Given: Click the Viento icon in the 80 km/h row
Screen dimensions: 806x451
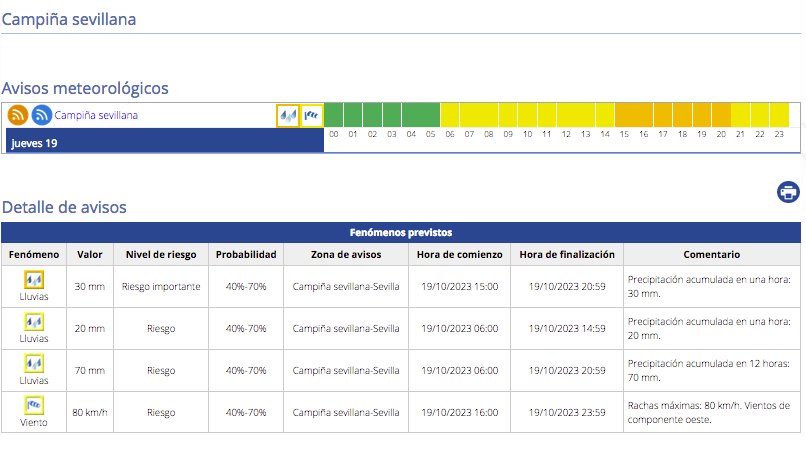Looking at the screenshot, I should tap(34, 406).
